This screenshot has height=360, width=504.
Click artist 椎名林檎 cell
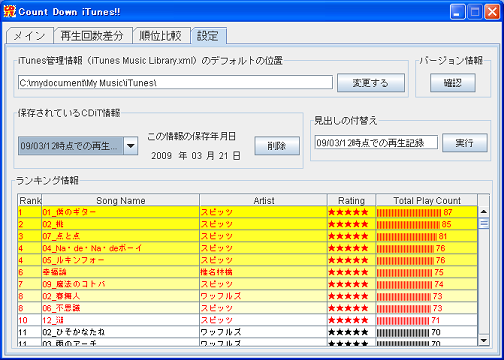pos(263,272)
